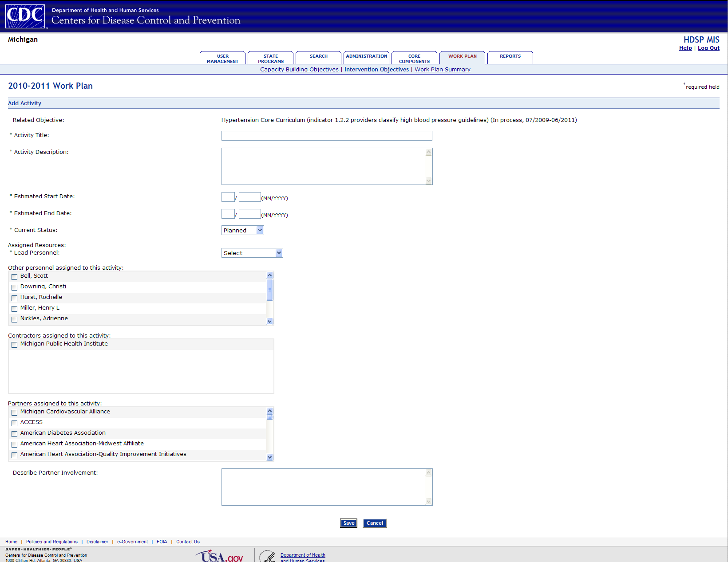Open Capacity Building Objectives link
Image resolution: width=728 pixels, height=562 pixels.
click(x=299, y=70)
